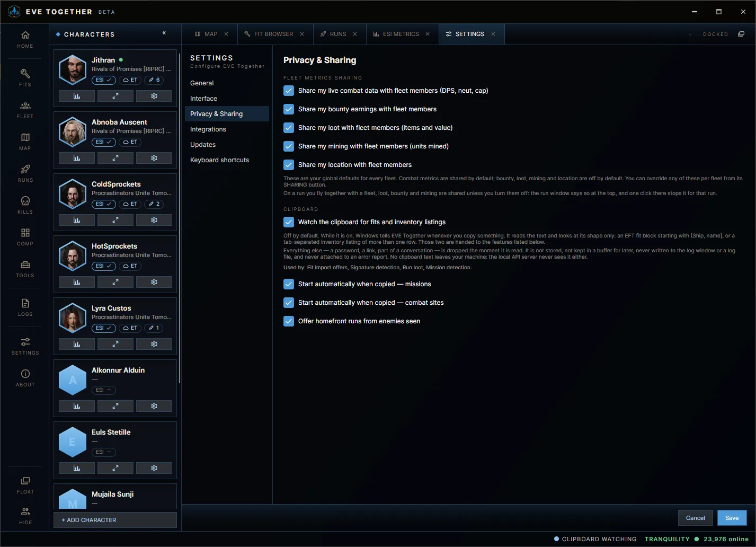Toggle auto-start when copied missions checkbox

click(x=289, y=284)
